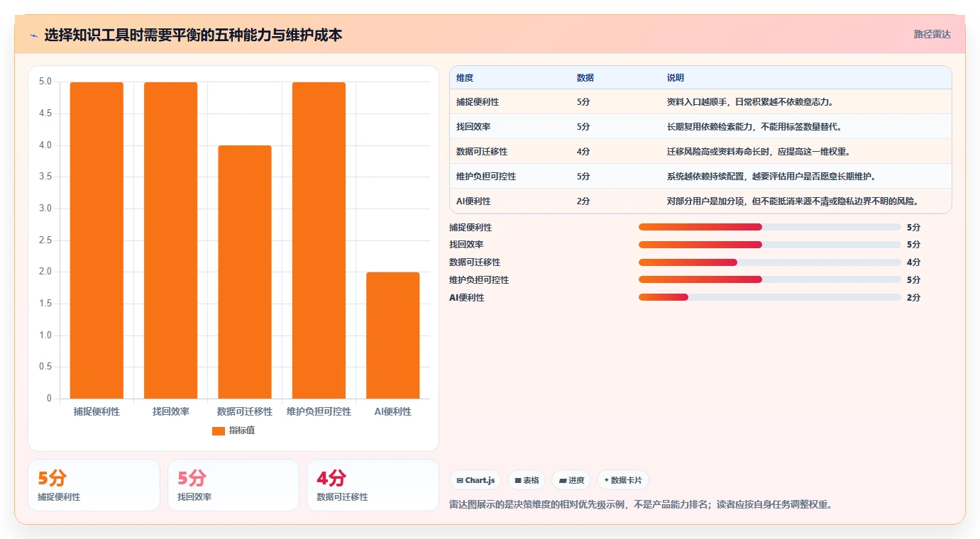Screen dimensions: 980x539
Task: Click the AI便利性 bar in chart
Action: click(x=393, y=335)
